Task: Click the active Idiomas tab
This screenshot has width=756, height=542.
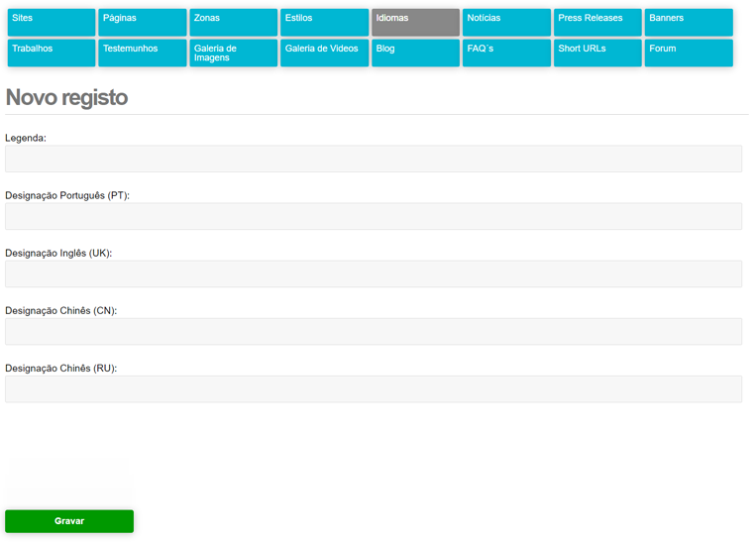Action: click(415, 22)
